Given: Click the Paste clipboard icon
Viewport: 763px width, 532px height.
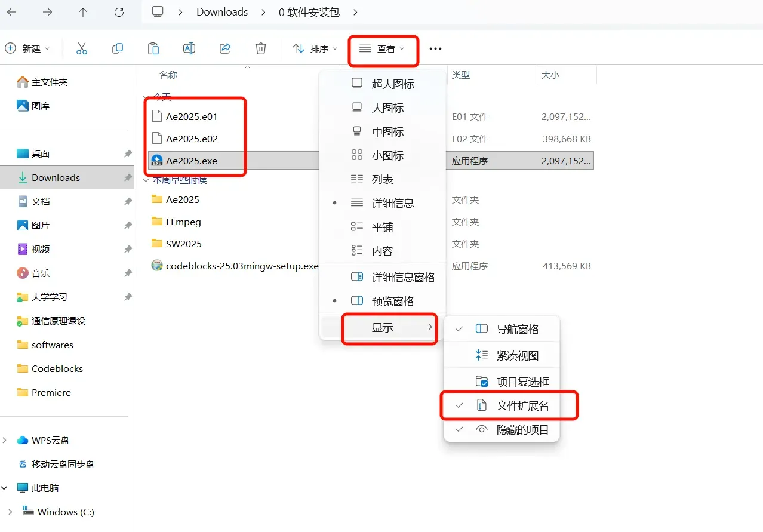Looking at the screenshot, I should [153, 48].
